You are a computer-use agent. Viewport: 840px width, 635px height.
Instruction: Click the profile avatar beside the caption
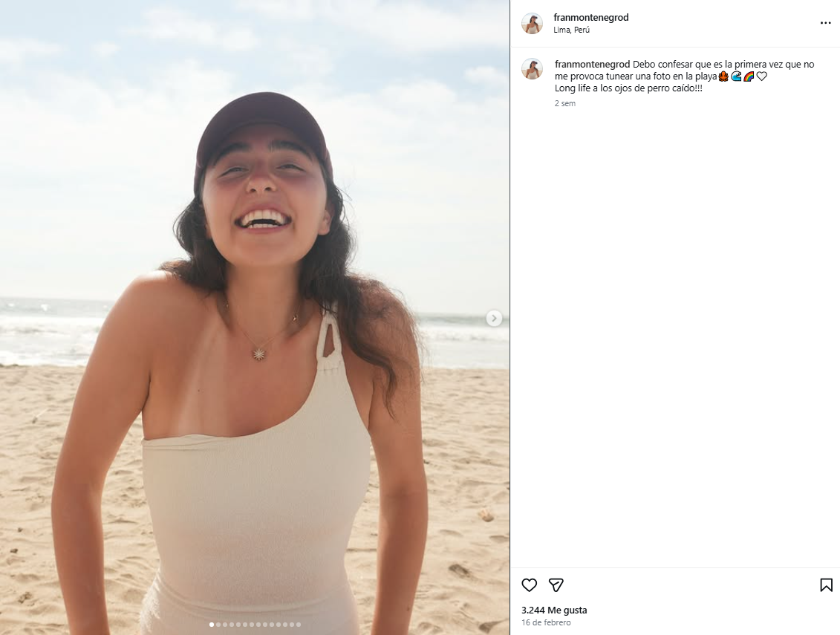533,68
